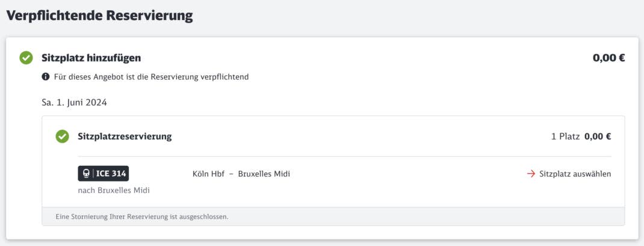Click the total price 0,00 € at top right
Viewport: 644px width, 246px height.
point(608,58)
